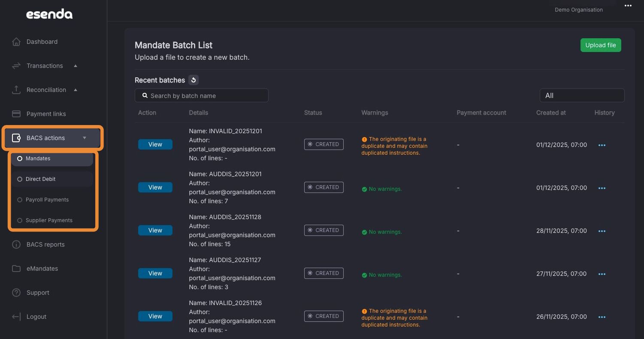644x339 pixels.
Task: Click the Created at column header
Action: coord(551,113)
